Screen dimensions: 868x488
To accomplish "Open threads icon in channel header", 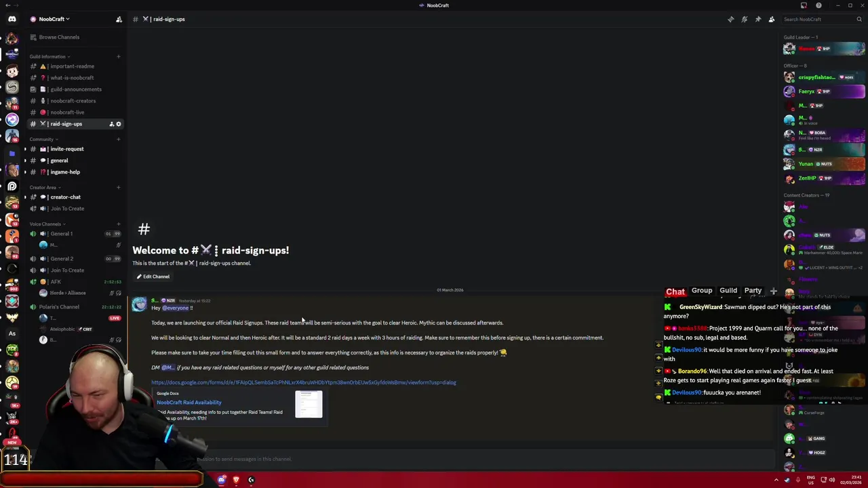I will (x=730, y=19).
